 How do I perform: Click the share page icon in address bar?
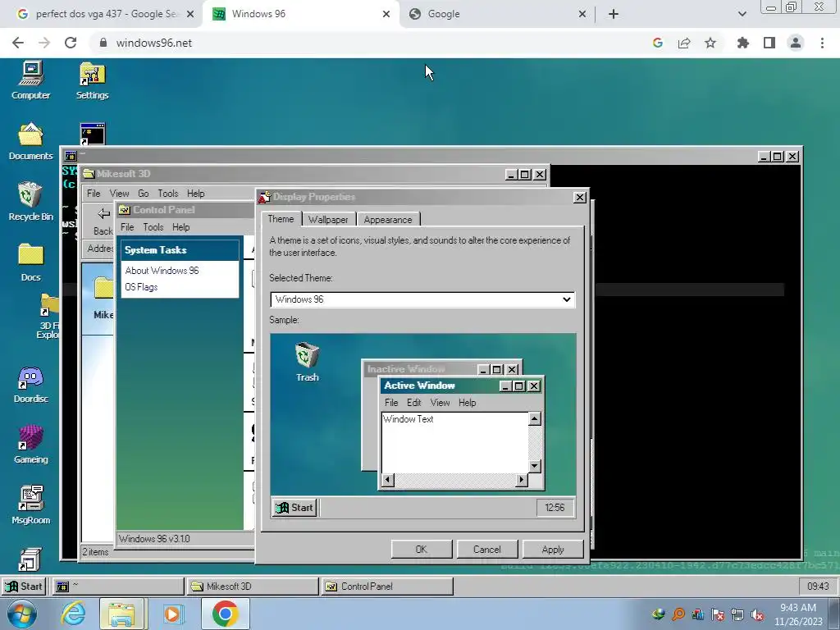(x=684, y=43)
